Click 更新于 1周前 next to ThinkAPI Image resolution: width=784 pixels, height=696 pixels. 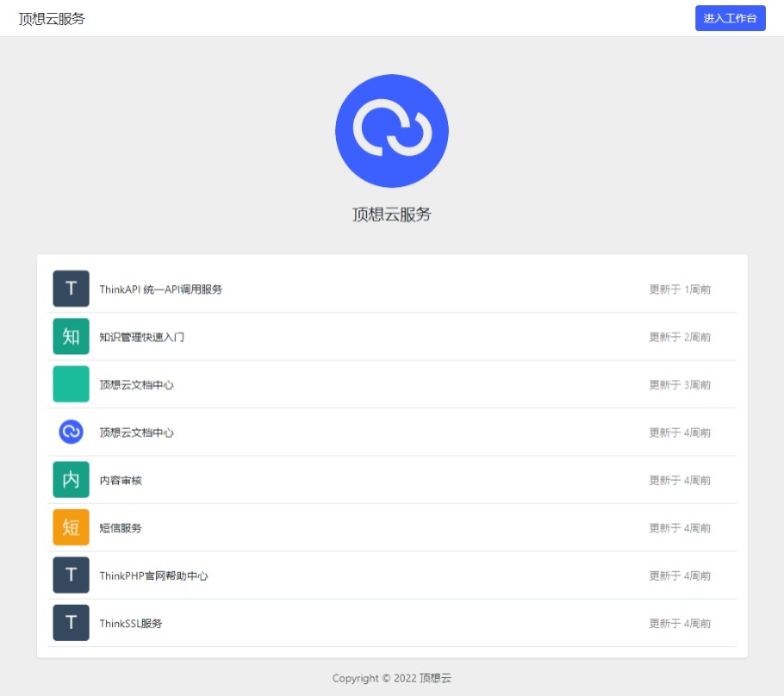coord(680,289)
